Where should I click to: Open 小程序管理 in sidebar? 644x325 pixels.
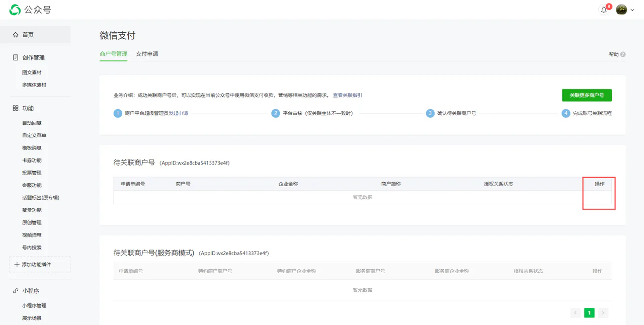pyautogui.click(x=34, y=306)
